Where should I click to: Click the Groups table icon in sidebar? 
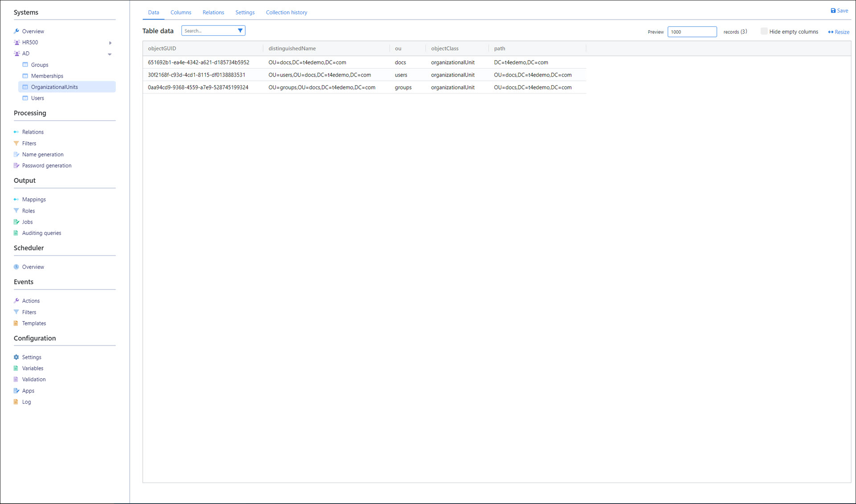coord(25,65)
